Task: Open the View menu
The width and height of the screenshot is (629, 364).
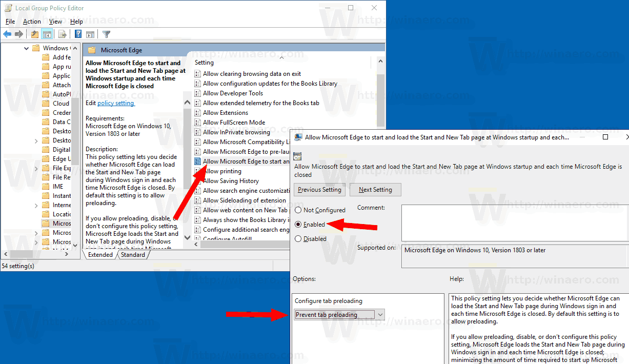Action: [55, 22]
